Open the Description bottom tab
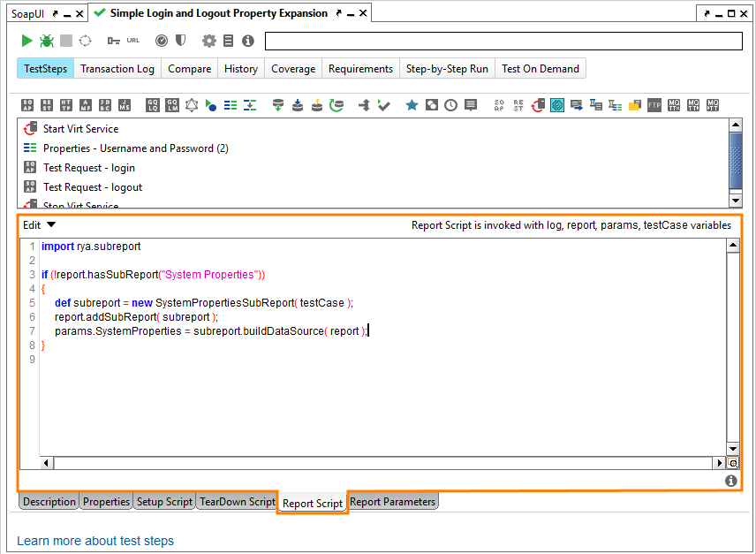Screen dimensions: 756x554 coord(49,502)
